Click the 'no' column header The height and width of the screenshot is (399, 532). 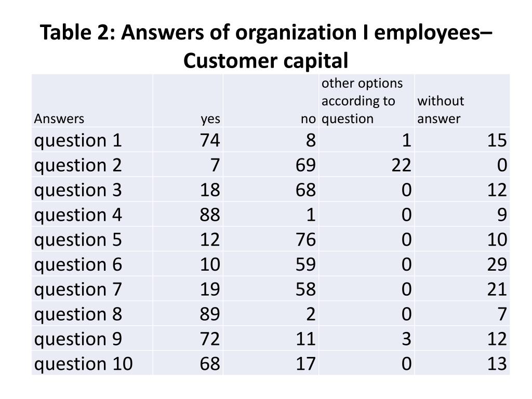[x=308, y=119]
